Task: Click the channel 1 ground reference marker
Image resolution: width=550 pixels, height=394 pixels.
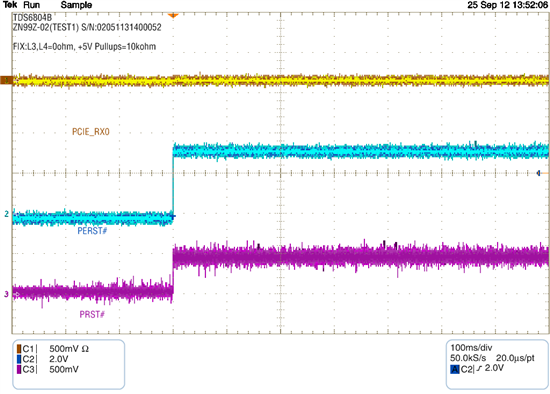Action: click(x=6, y=80)
